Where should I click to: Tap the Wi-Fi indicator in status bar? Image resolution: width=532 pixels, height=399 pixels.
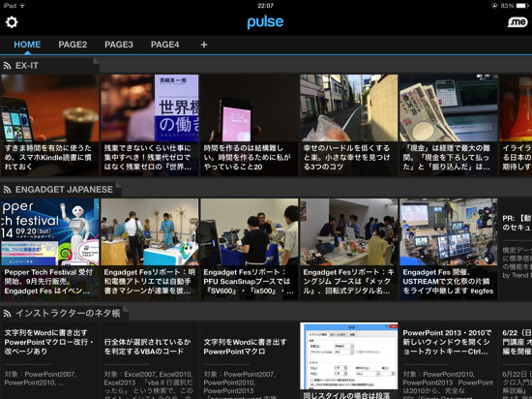(22, 6)
